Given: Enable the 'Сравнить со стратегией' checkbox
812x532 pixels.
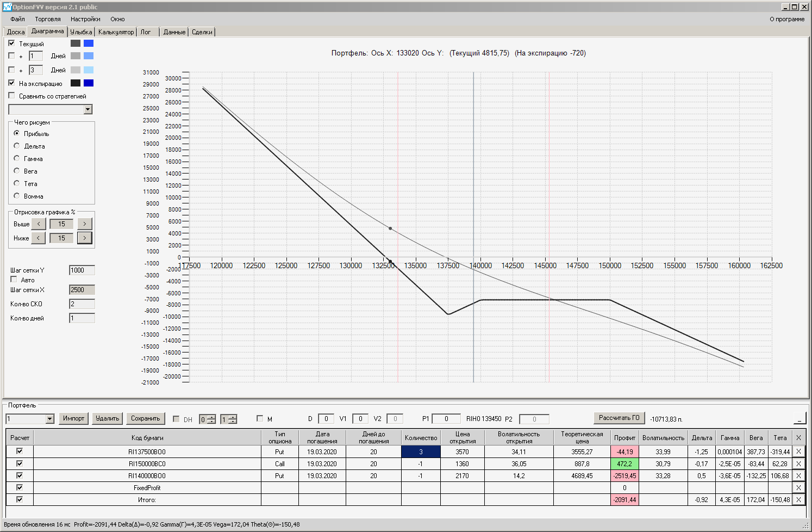Looking at the screenshot, I should (12, 96).
